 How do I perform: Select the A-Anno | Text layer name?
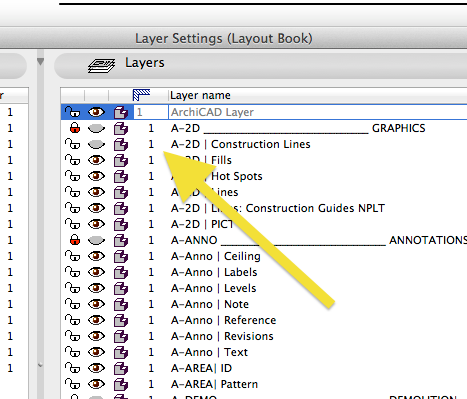(209, 352)
